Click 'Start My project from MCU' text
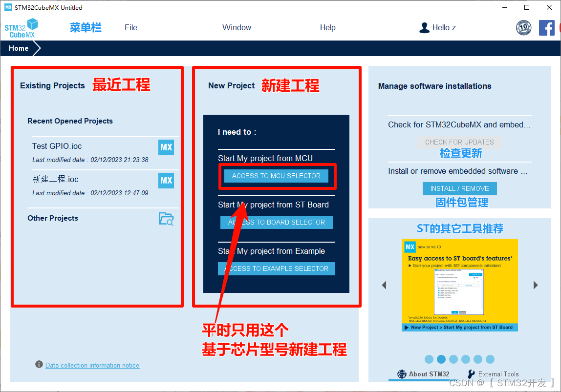 click(265, 158)
